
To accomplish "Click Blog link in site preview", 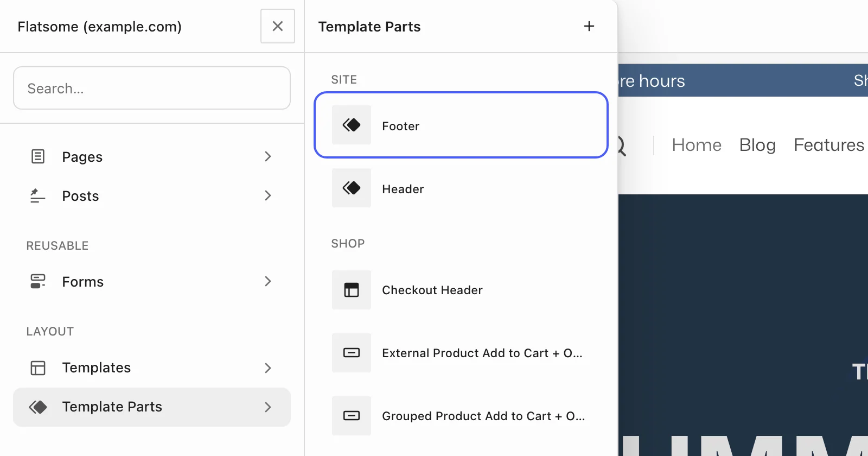I will (x=757, y=145).
